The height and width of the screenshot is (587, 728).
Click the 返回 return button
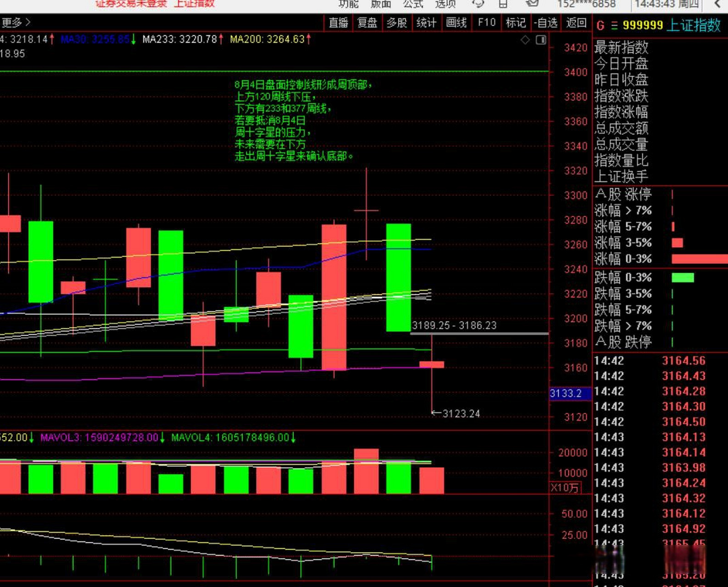click(576, 22)
